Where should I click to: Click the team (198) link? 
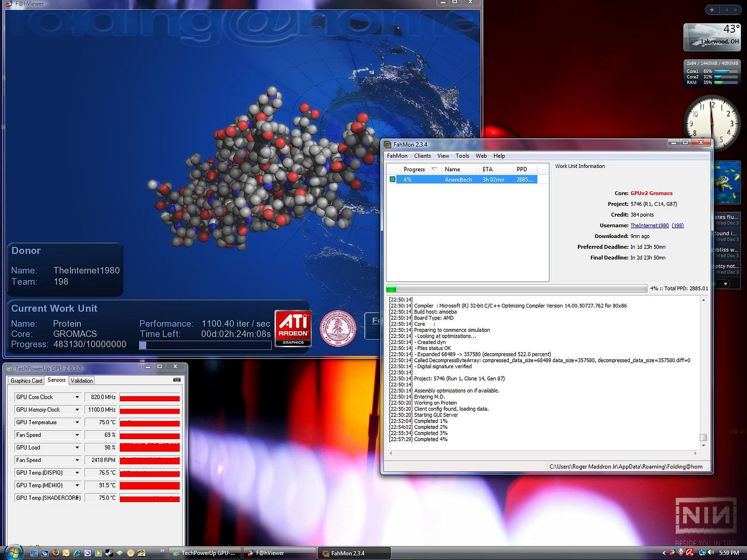pyautogui.click(x=677, y=226)
